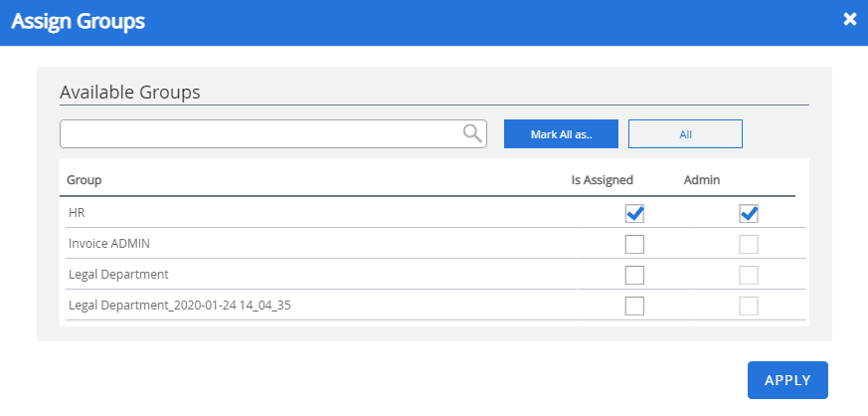
Task: Enable Admin checkbox for Invoice ADMIN
Action: (x=749, y=244)
